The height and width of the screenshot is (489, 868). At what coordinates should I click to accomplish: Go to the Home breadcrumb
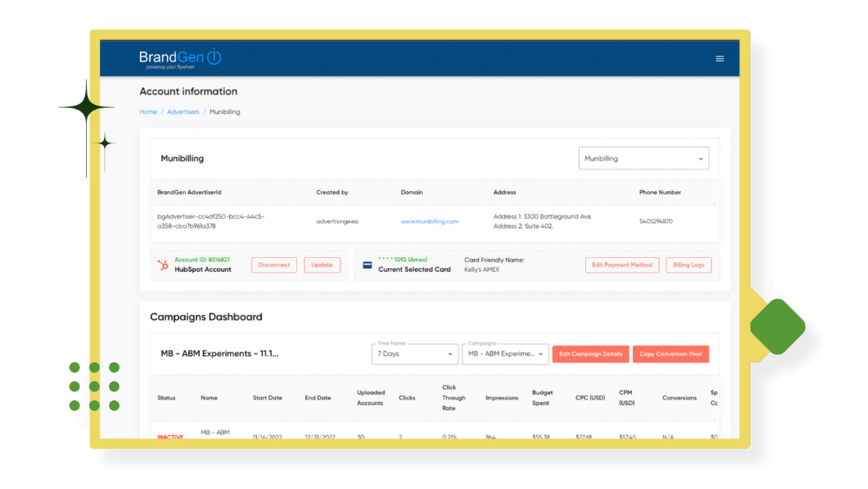click(148, 112)
